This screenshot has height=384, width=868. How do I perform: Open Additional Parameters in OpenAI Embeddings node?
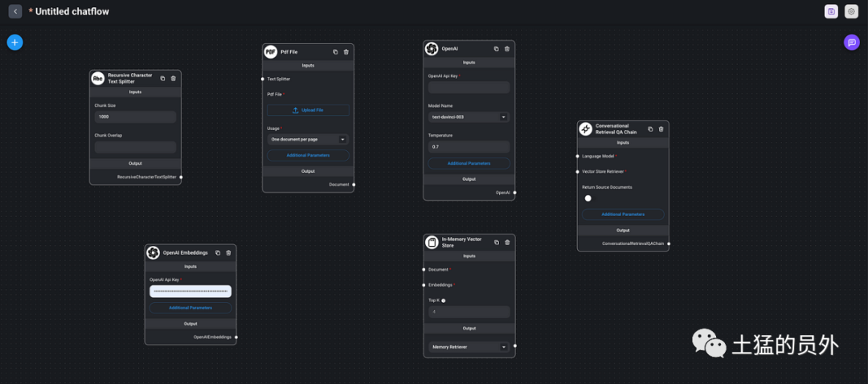point(190,308)
